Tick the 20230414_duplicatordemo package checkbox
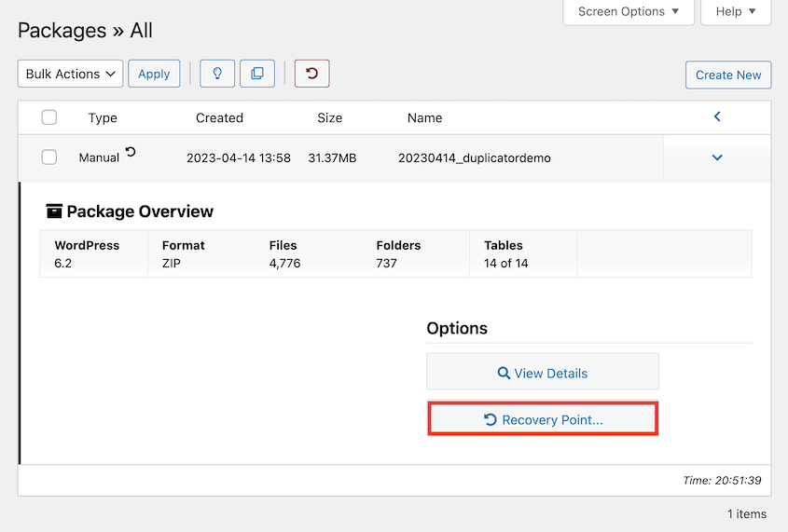 click(49, 157)
